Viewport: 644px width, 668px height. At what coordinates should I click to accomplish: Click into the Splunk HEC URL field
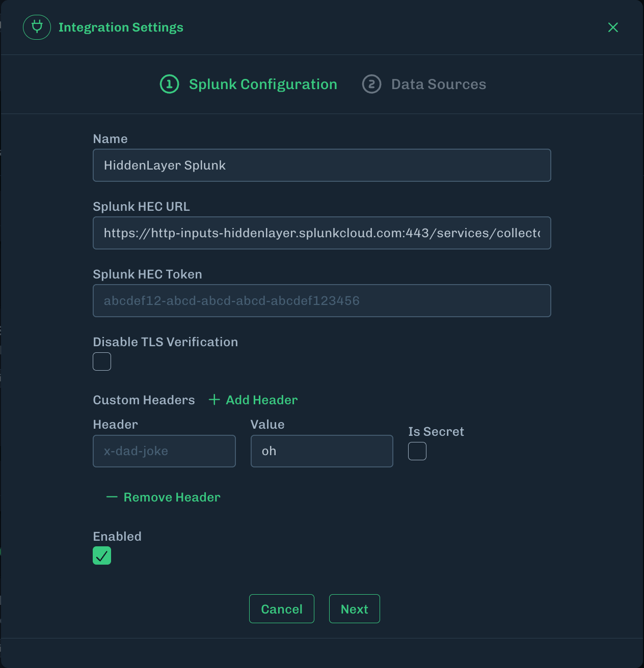tap(322, 233)
